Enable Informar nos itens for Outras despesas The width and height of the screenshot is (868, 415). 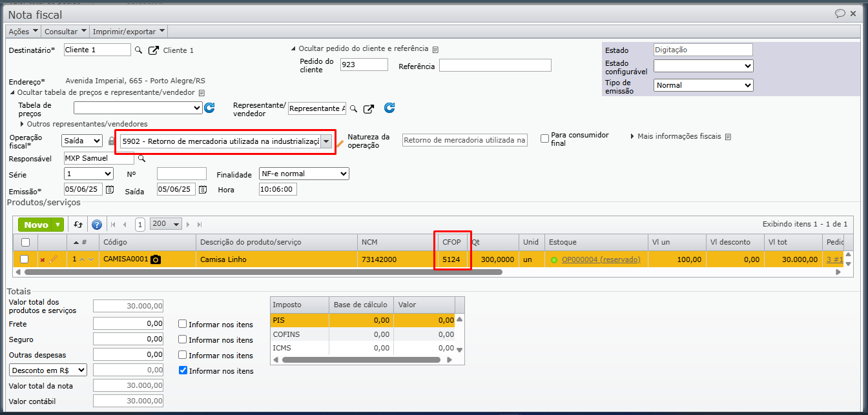[183, 355]
